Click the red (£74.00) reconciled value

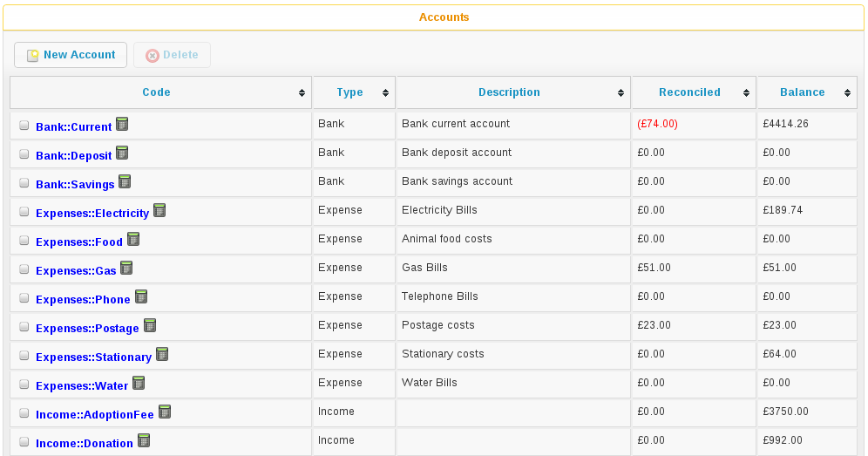(657, 125)
